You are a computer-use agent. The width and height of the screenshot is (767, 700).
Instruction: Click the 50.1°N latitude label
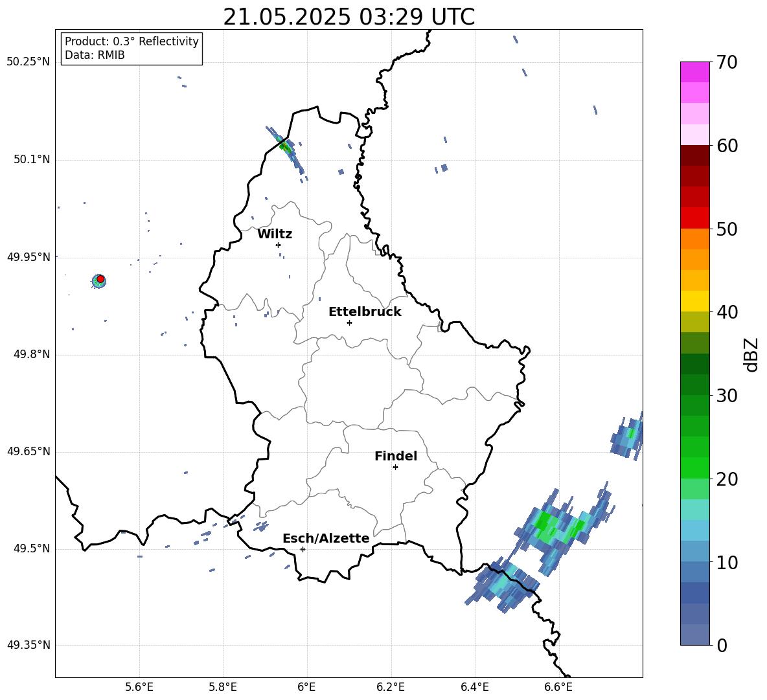click(32, 160)
